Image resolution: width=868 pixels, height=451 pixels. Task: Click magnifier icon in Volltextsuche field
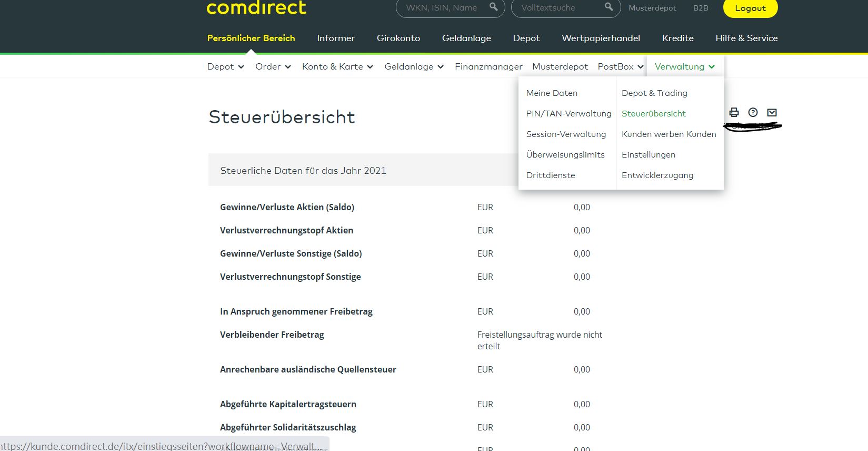tap(608, 7)
